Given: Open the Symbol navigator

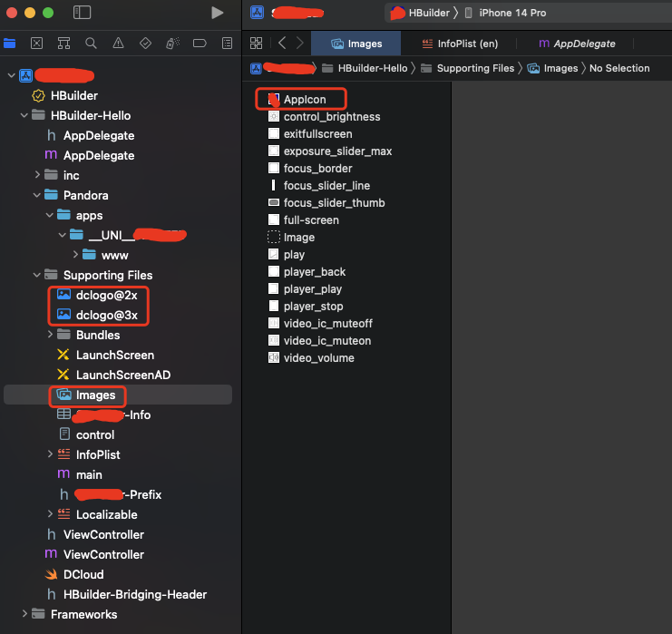Looking at the screenshot, I should tap(63, 44).
